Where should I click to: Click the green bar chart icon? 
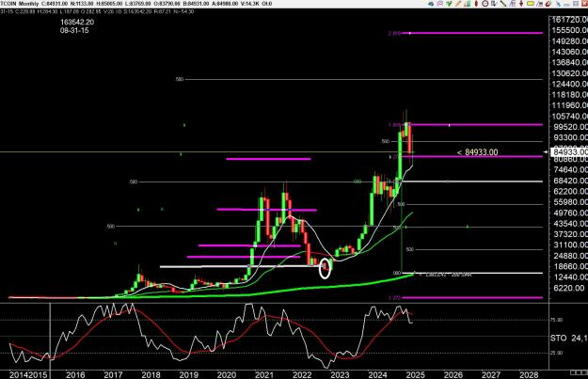[468, 4]
